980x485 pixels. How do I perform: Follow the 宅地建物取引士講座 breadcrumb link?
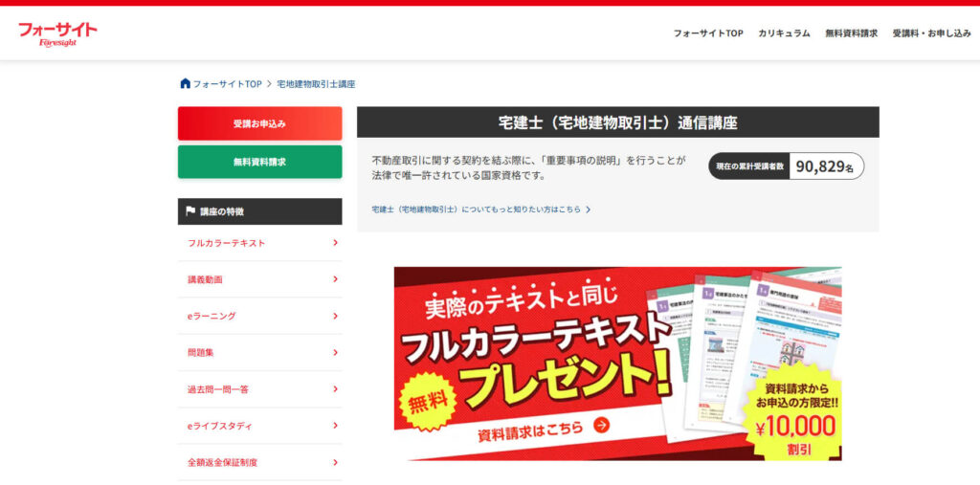(316, 84)
